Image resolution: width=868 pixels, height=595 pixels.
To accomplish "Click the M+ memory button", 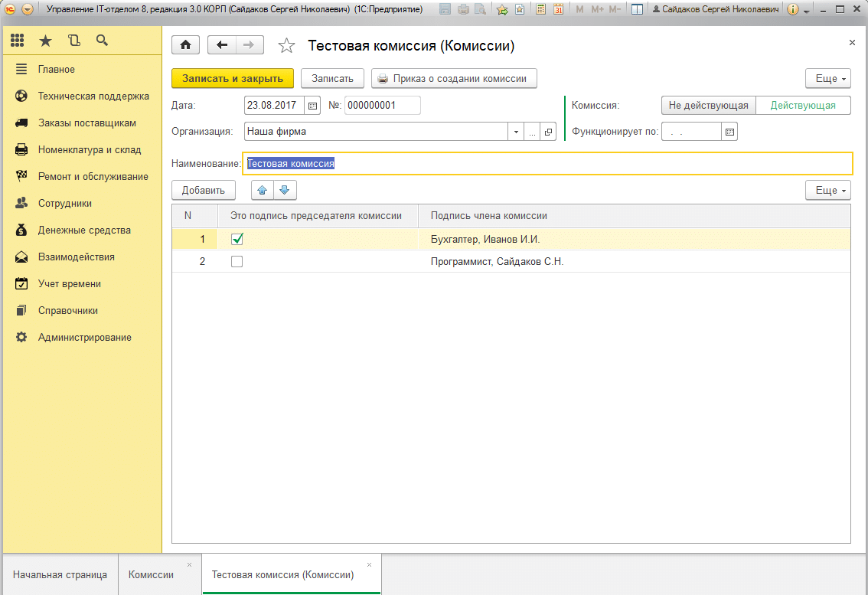I will 597,9.
